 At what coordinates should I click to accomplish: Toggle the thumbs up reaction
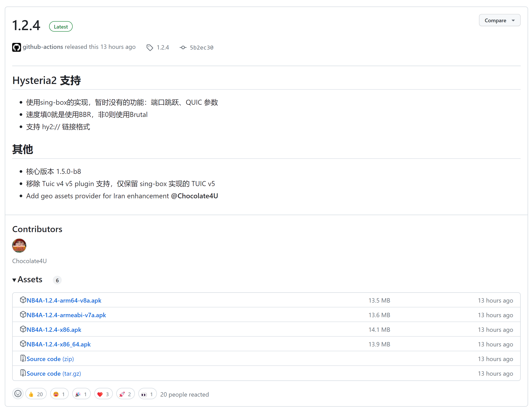pos(36,394)
